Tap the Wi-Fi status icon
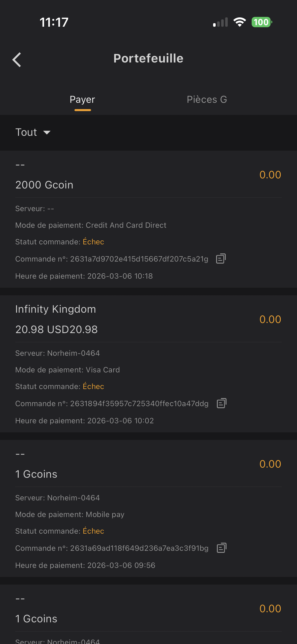 (240, 22)
